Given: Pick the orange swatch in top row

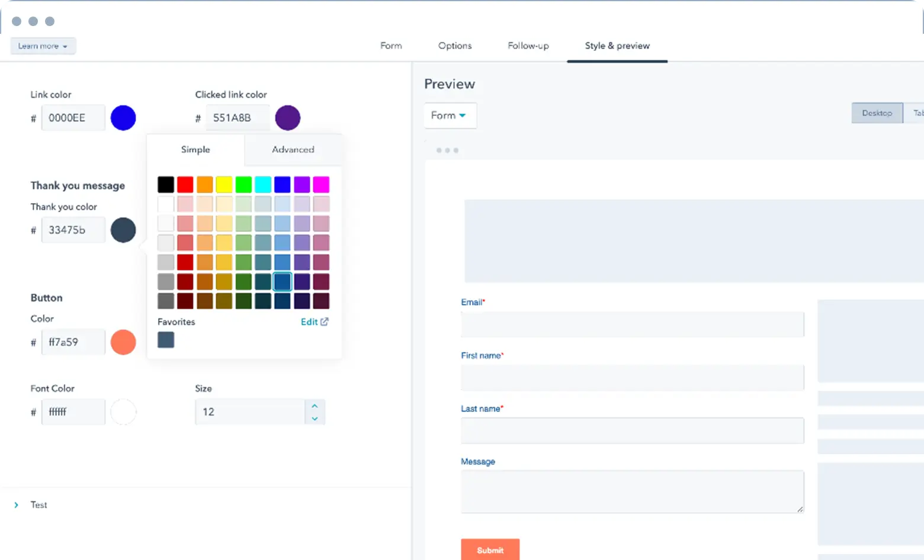Looking at the screenshot, I should point(205,185).
